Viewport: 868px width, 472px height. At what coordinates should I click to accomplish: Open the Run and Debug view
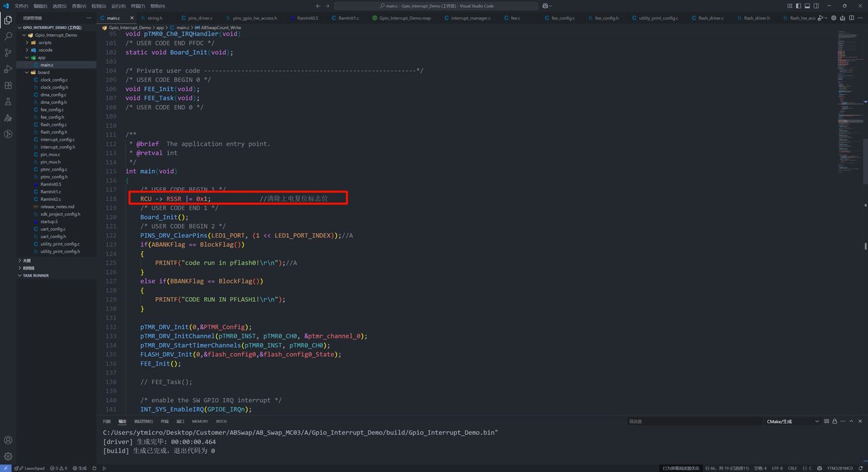8,68
